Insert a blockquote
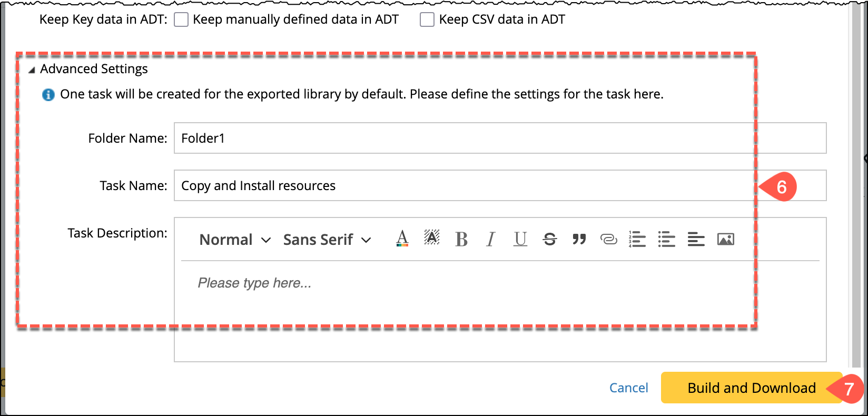This screenshot has height=416, width=868. click(579, 240)
